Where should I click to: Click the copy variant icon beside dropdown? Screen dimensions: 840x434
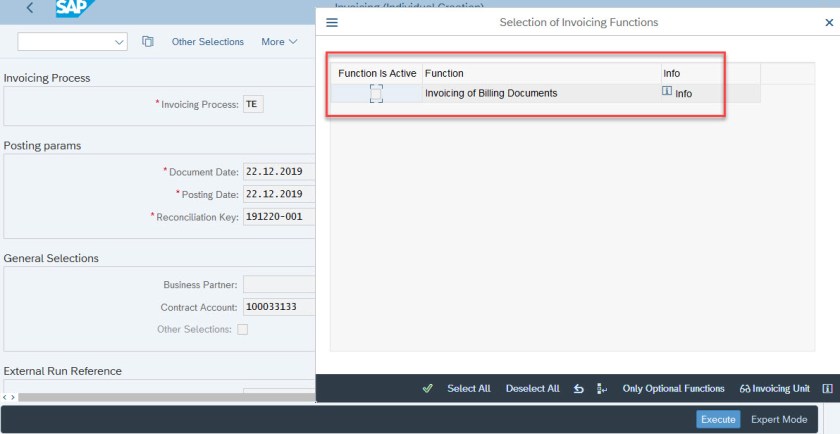148,41
